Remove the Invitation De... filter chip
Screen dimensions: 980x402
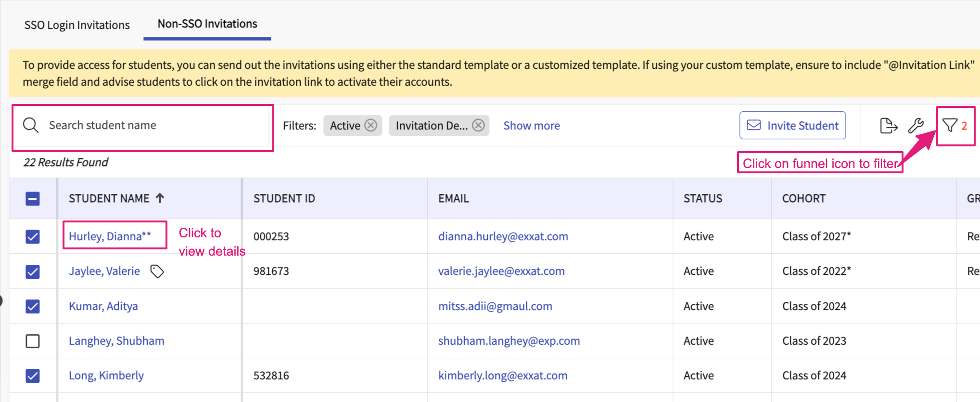point(478,126)
